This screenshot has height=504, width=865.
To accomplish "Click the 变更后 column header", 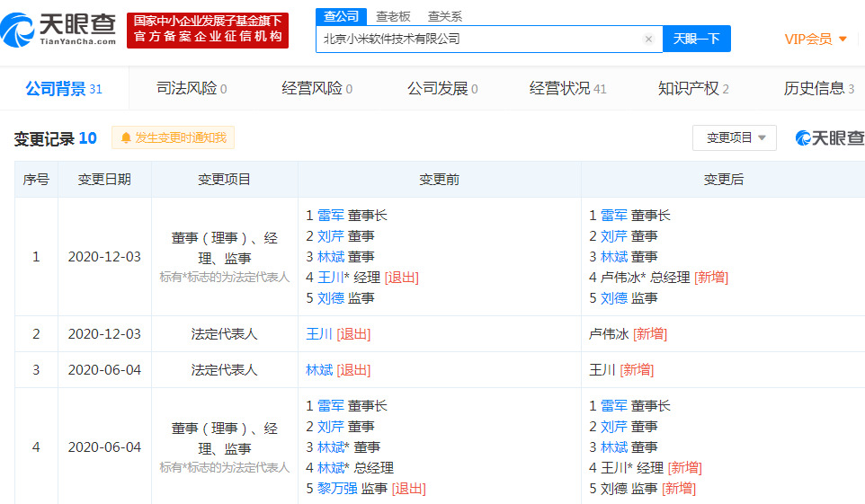I will (x=723, y=179).
